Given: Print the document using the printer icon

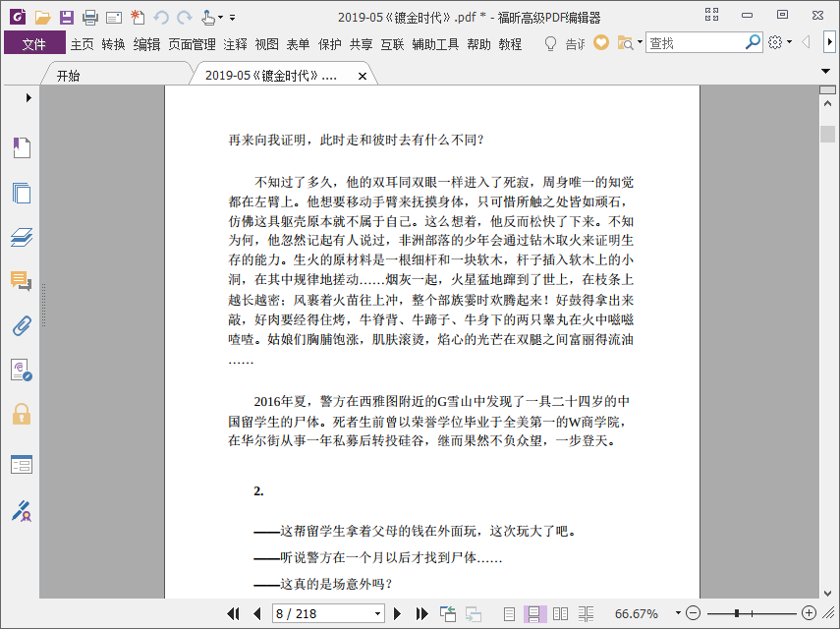Looking at the screenshot, I should pos(90,17).
